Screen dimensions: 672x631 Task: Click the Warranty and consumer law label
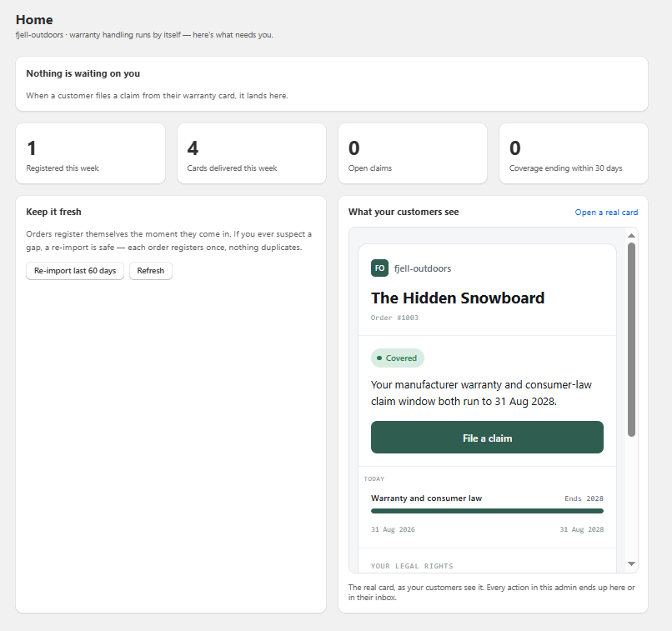[426, 498]
